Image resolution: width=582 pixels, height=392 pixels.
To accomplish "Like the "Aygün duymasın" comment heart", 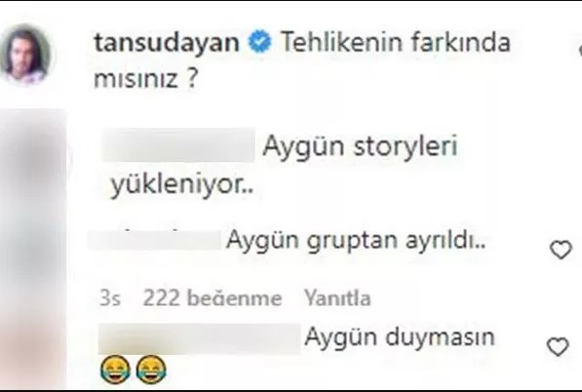I will 558,347.
